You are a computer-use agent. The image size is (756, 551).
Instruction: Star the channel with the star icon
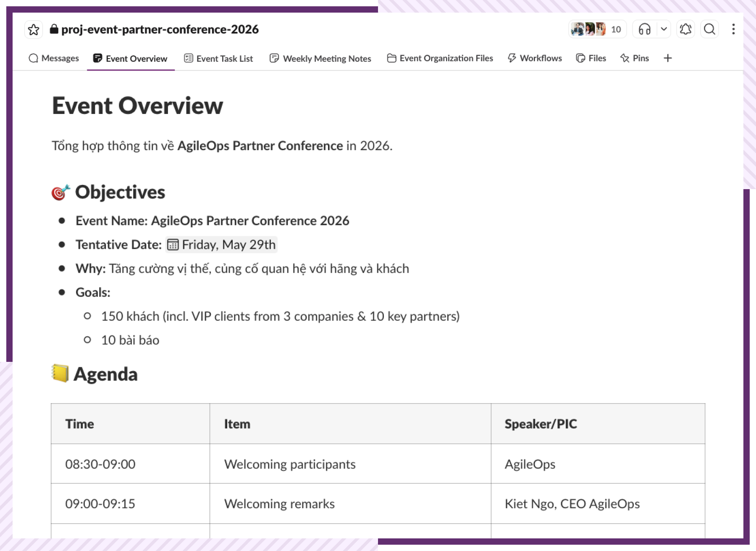click(34, 29)
